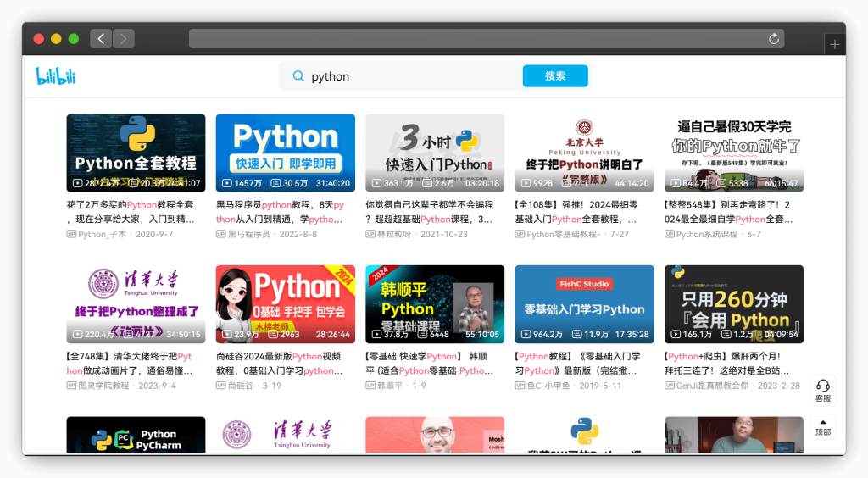The height and width of the screenshot is (478, 868).
Task: Click the browser reload icon
Action: pyautogui.click(x=773, y=39)
